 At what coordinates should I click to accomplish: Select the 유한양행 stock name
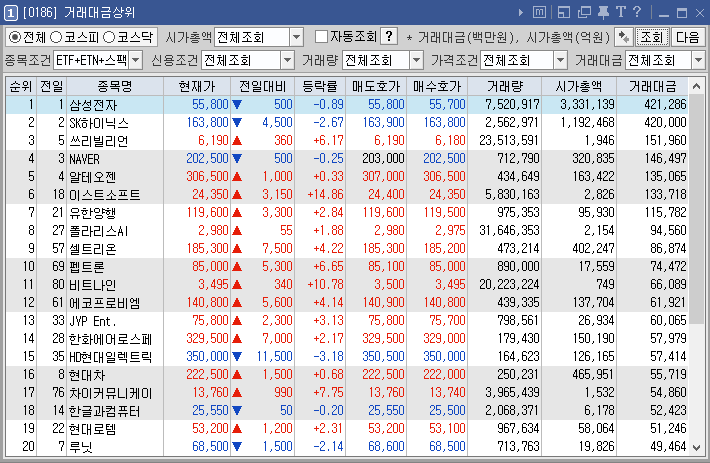[92, 213]
